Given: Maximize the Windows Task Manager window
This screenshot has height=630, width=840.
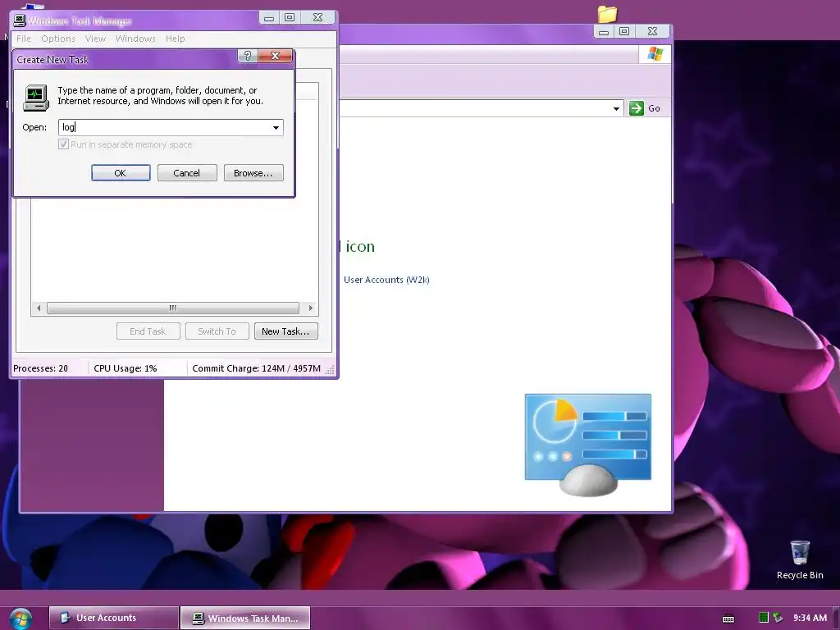Looking at the screenshot, I should (290, 18).
